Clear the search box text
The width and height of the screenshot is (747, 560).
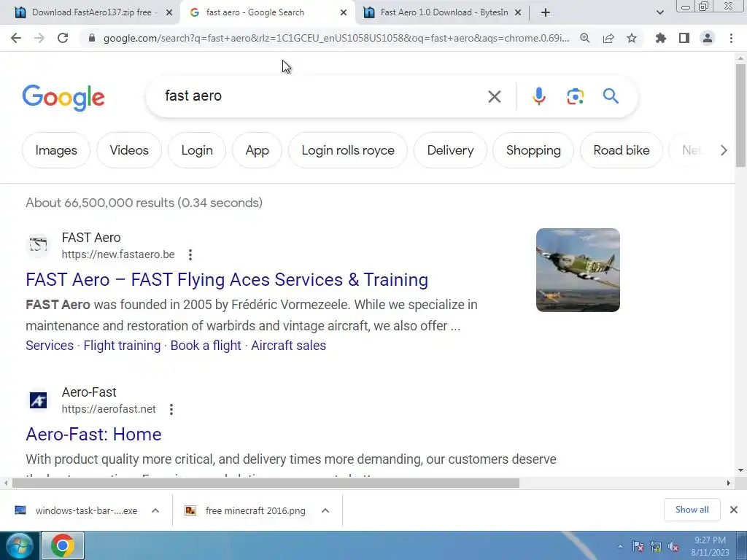tap(495, 97)
